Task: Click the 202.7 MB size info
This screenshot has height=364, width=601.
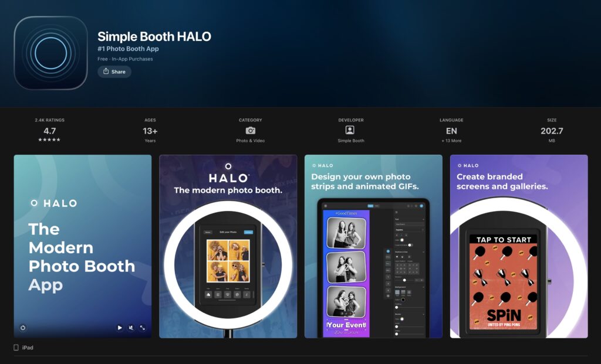Action: (x=552, y=131)
